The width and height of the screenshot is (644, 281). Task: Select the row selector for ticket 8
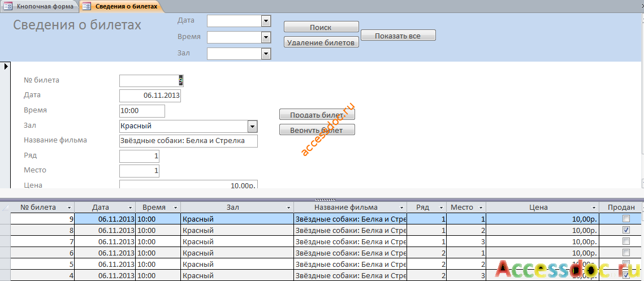pyautogui.click(x=5, y=230)
